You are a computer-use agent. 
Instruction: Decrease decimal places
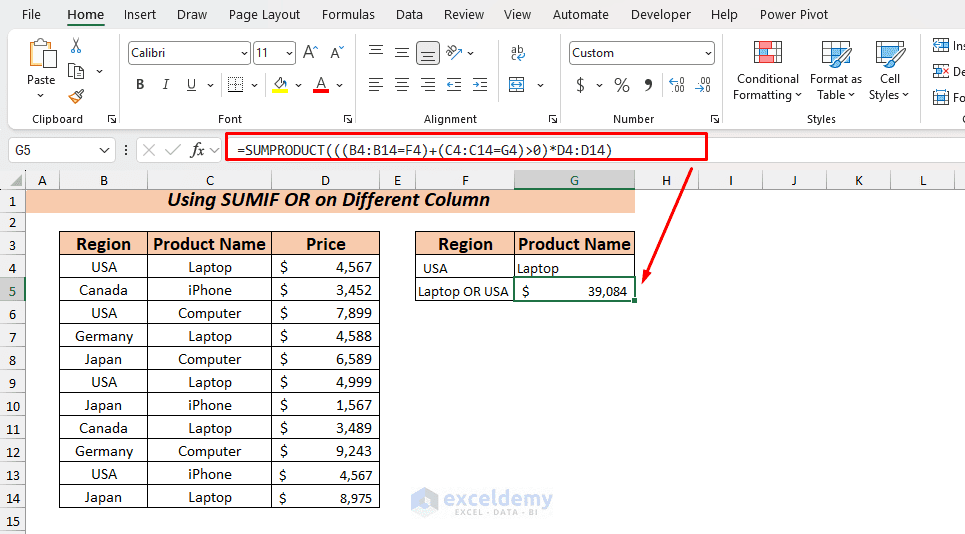pyautogui.click(x=703, y=85)
